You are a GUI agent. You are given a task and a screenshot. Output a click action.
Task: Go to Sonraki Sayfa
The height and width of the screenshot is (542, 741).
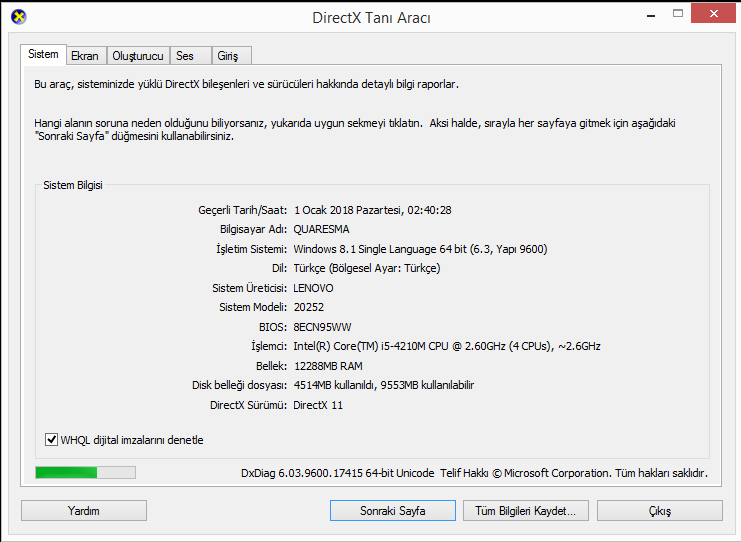[393, 510]
